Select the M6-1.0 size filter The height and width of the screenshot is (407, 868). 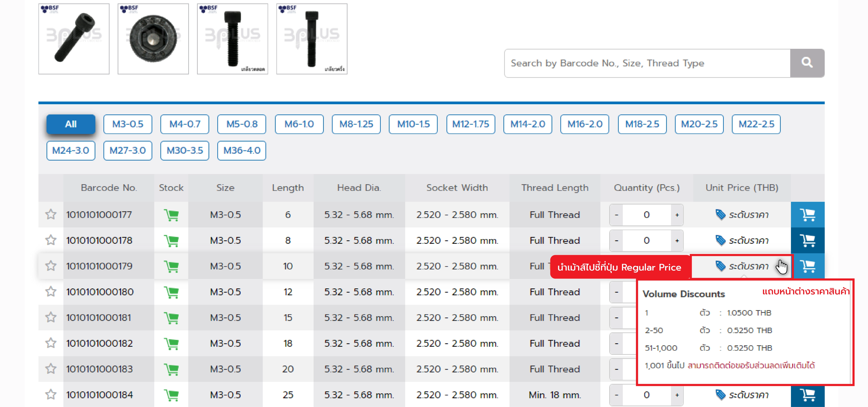(299, 124)
